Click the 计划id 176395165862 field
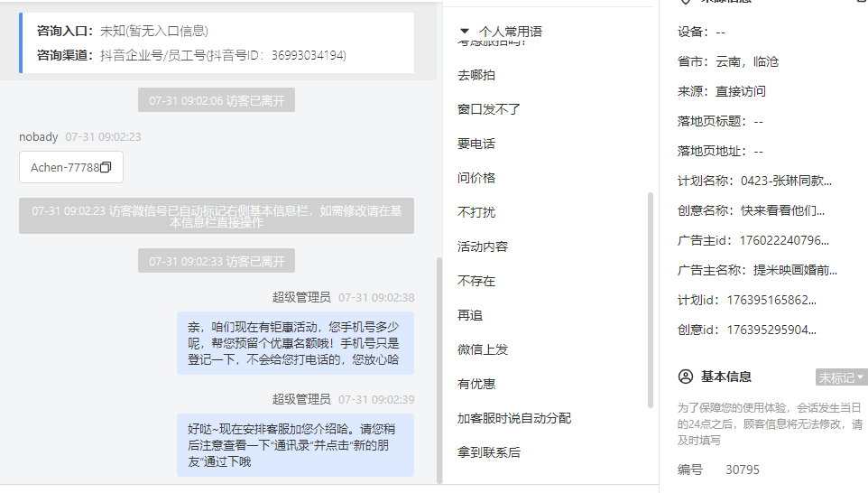This screenshot has width=868, height=493. point(747,301)
